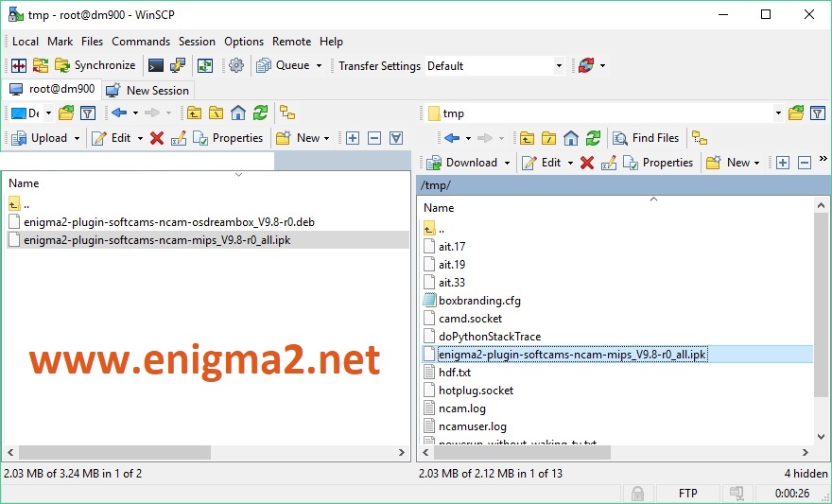
Task: Show more remote toolbar buttons chevron
Action: 823,159
